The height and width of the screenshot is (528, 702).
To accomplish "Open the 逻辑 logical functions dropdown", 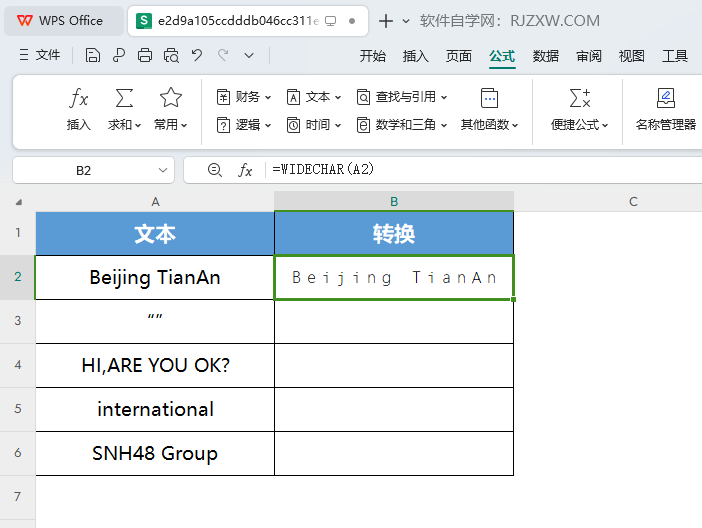I will click(244, 124).
